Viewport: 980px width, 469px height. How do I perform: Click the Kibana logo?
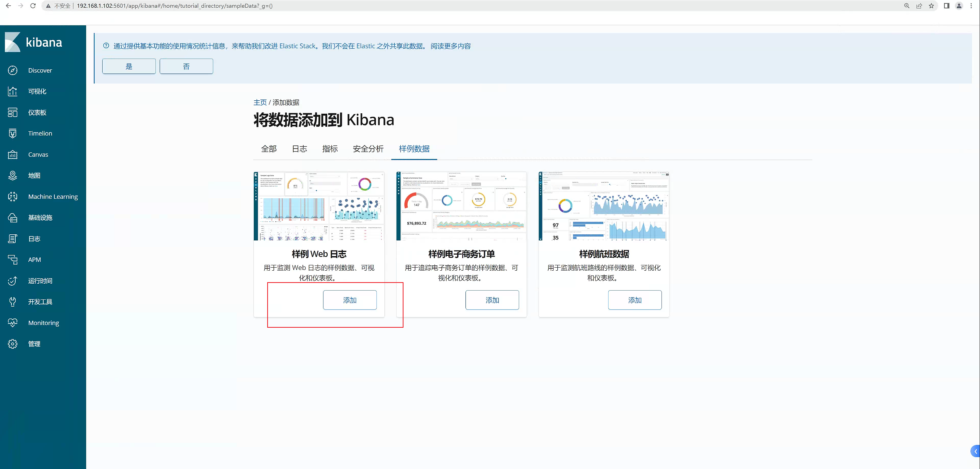[x=34, y=42]
